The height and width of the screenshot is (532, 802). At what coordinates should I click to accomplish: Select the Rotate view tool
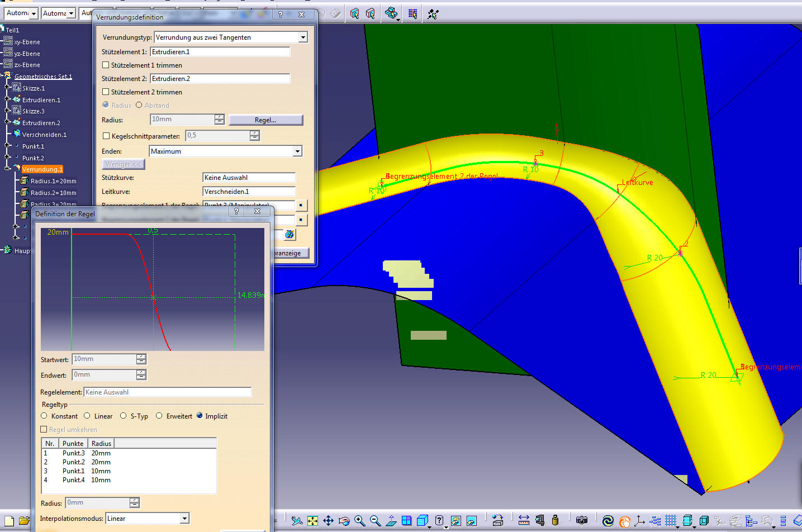[x=344, y=521]
